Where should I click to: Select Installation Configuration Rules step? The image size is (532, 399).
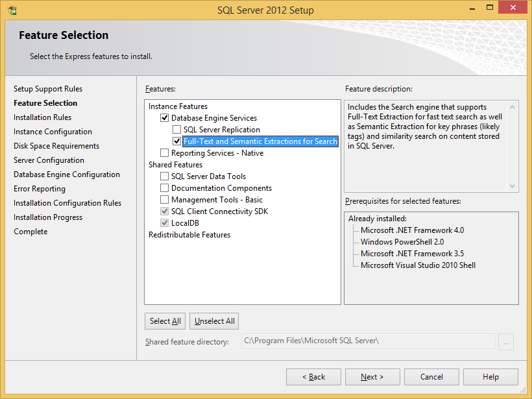67,203
